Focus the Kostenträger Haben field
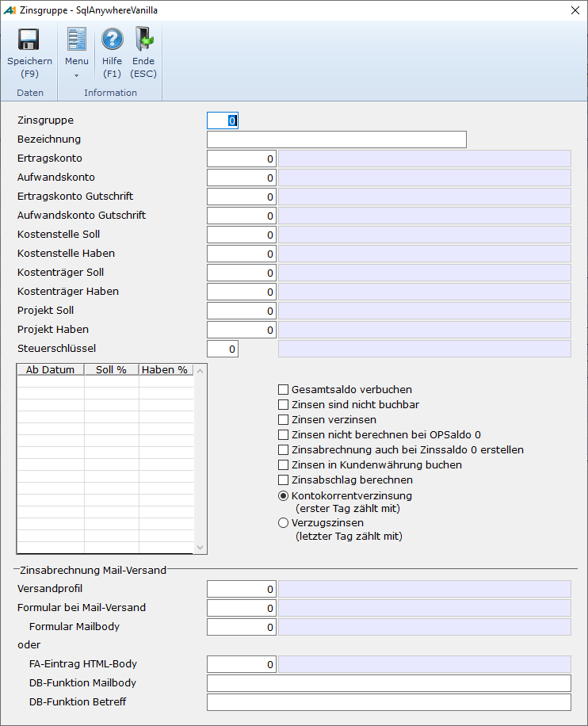Screen dimensions: 588x726 coord(242,292)
